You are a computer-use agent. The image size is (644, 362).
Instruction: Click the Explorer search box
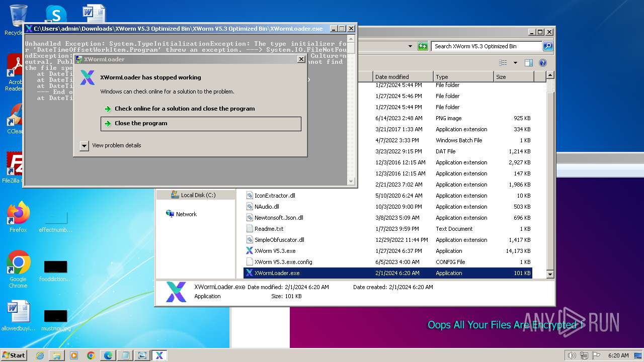486,46
